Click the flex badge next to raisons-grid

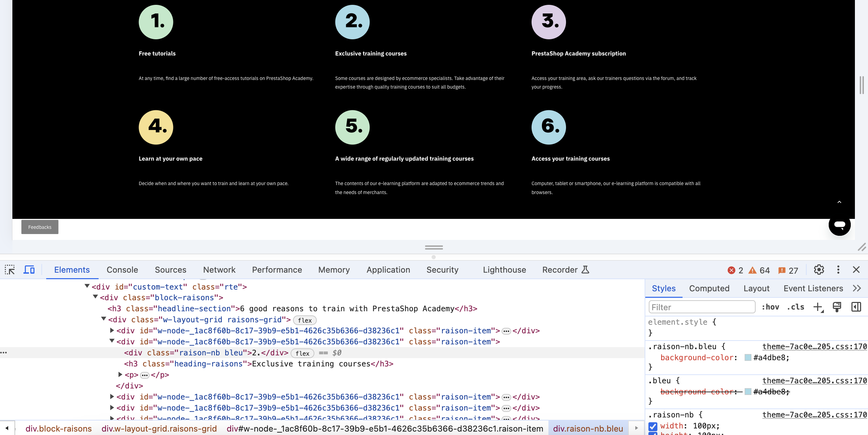coord(305,320)
